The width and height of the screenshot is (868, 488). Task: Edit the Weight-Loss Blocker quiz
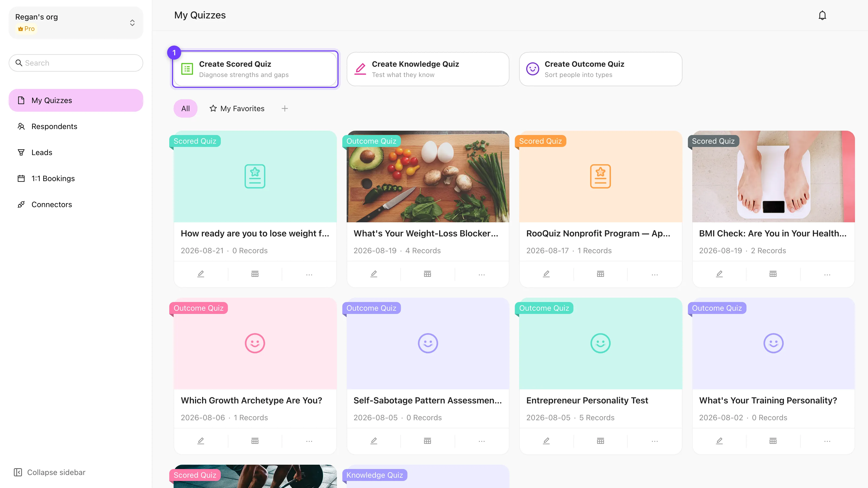click(x=374, y=274)
